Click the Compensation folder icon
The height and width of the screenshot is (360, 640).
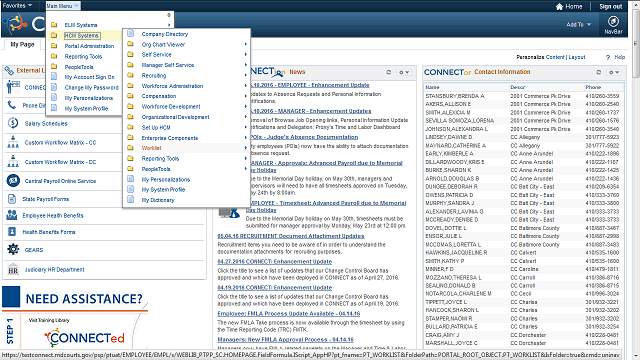pyautogui.click(x=131, y=96)
